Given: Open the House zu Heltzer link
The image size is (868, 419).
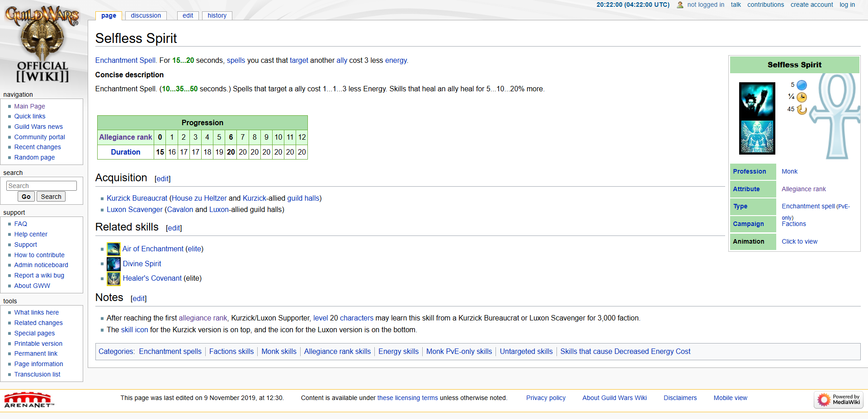Looking at the screenshot, I should coord(199,198).
